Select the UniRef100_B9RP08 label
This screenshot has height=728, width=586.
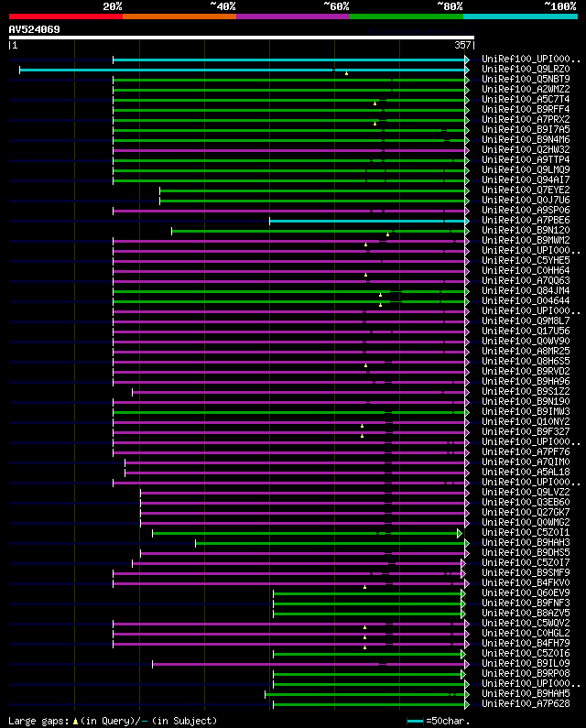coord(526,674)
